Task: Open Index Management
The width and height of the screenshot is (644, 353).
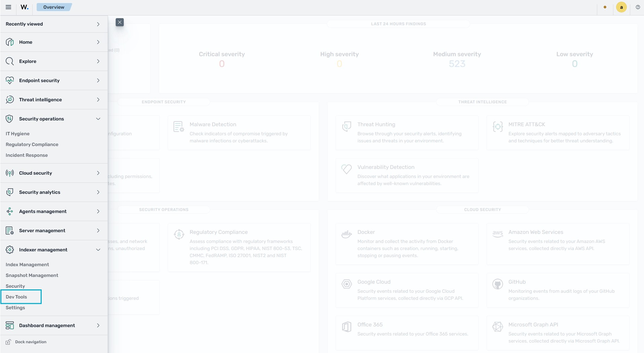Action: click(x=27, y=264)
